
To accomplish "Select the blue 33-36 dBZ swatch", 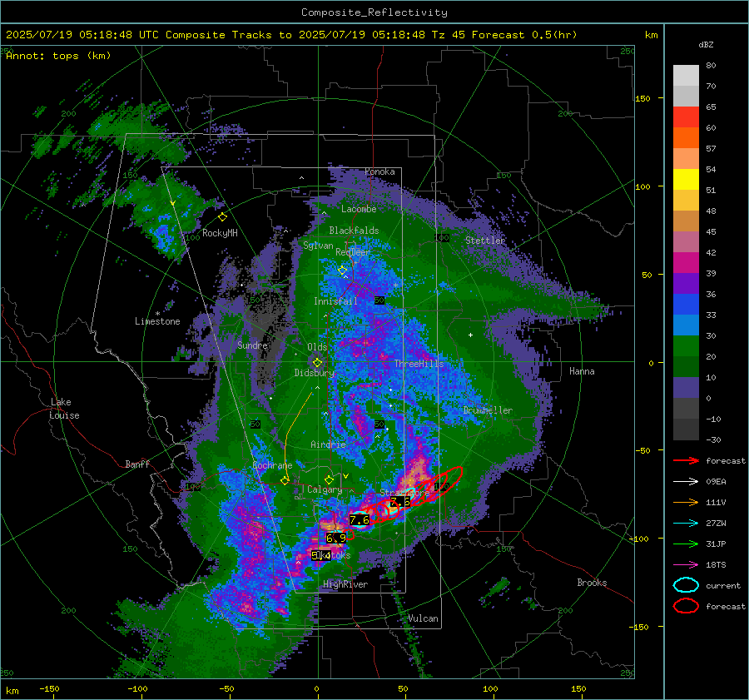I will 686,305.
